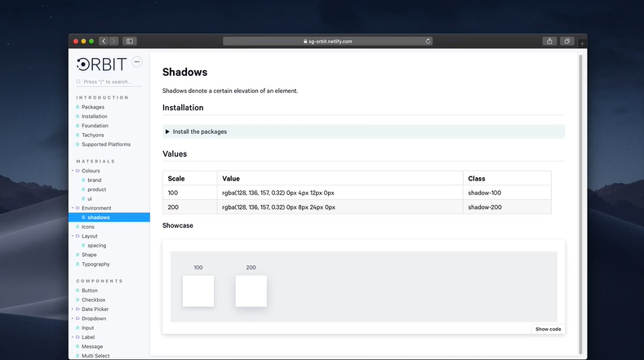Open the Shape page

point(89,255)
